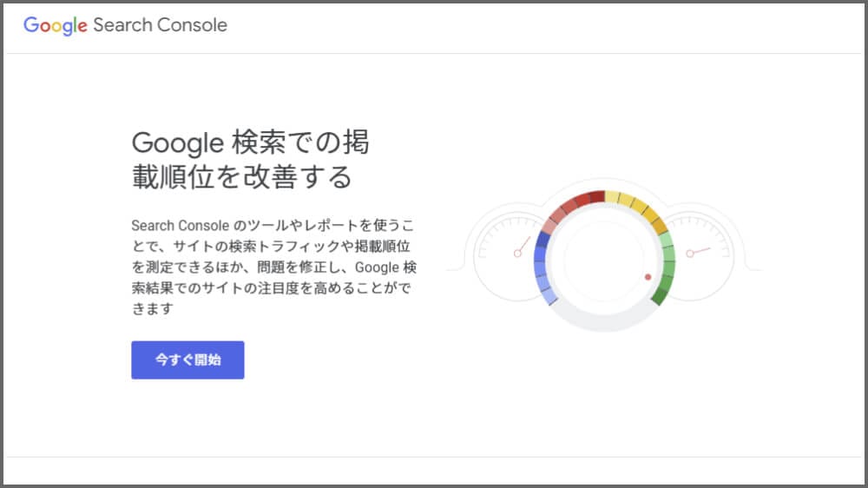Click the red dot inside the large dial
Image resolution: width=868 pixels, height=488 pixels.
[648, 277]
